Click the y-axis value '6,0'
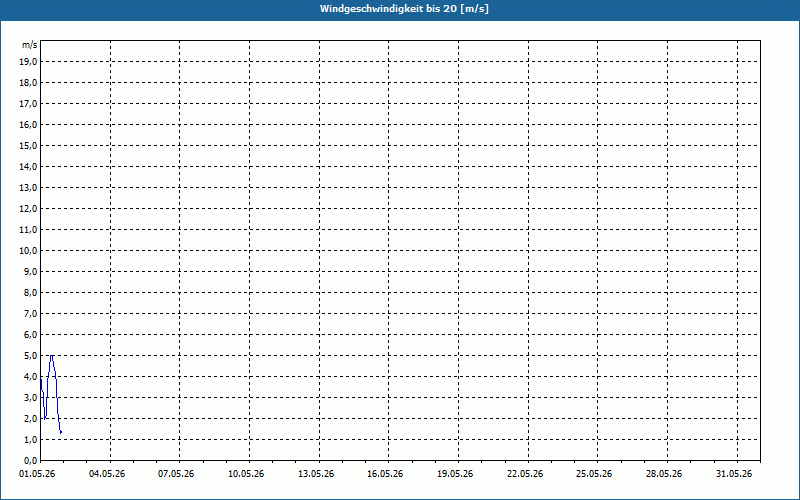The image size is (800, 500). tap(30, 335)
